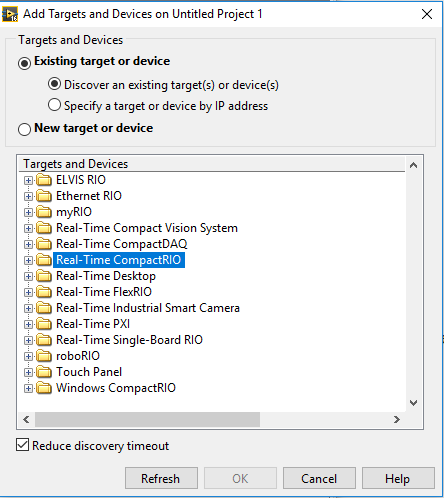This screenshot has height=498, width=444.
Task: Click the Real-Time FlexRIO folder icon
Action: point(44,292)
